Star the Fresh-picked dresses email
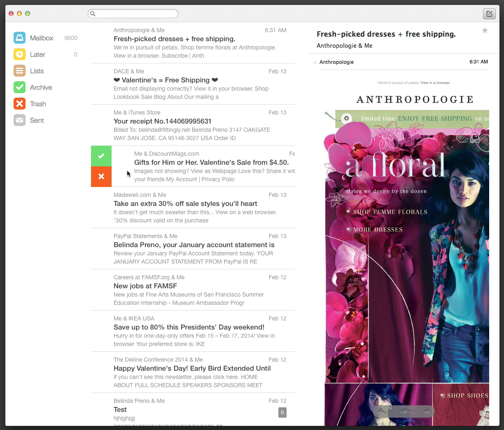504x430 pixels. pos(485,30)
